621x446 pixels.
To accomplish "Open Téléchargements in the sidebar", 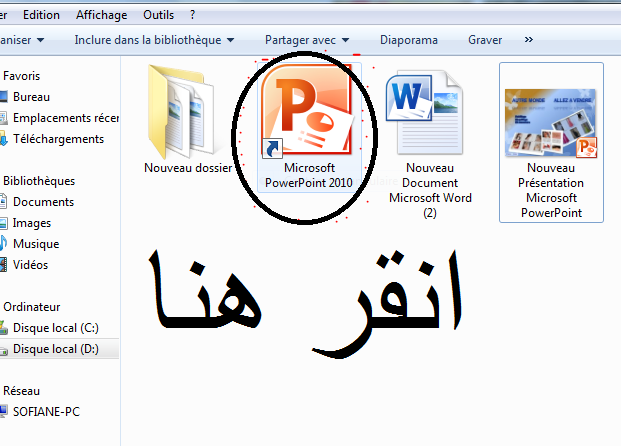I will point(57,139).
